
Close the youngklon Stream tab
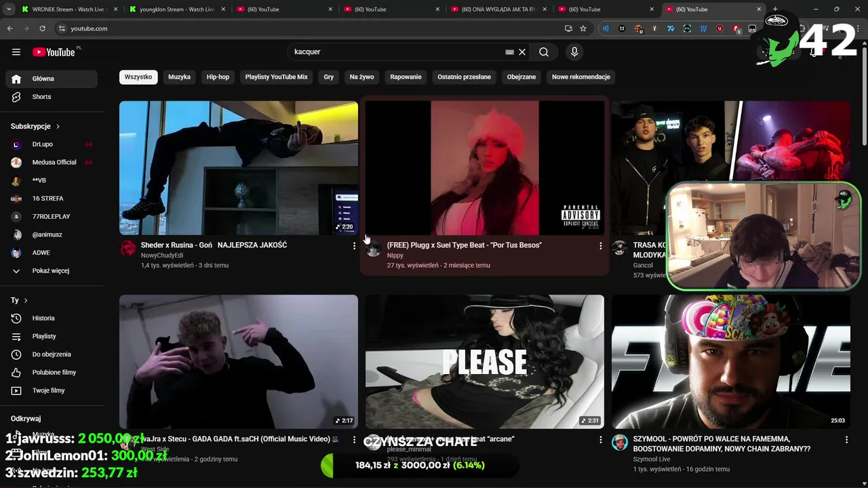[223, 9]
